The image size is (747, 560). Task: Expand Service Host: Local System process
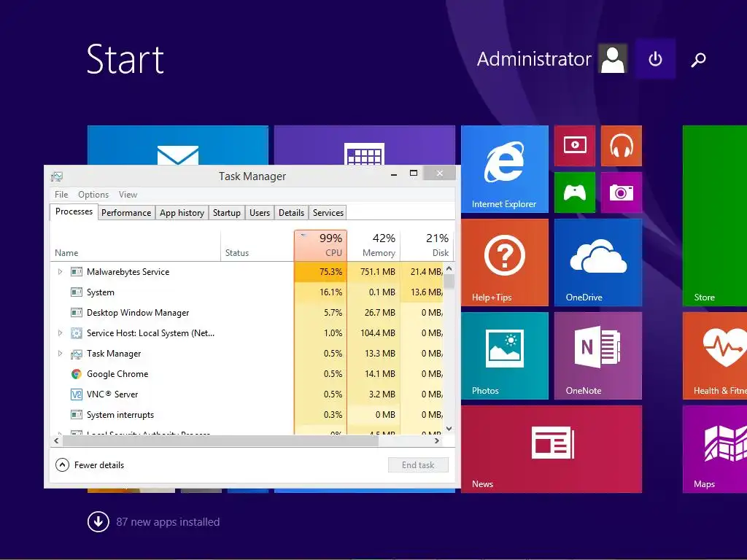[60, 333]
